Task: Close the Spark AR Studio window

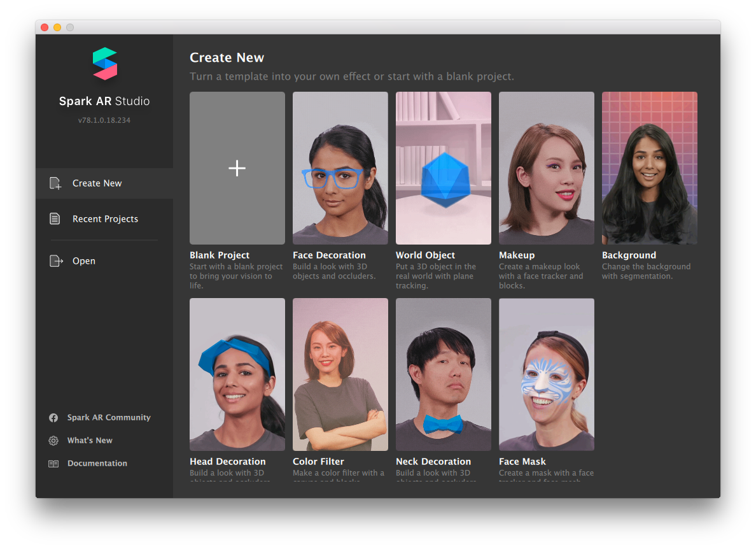Action: tap(45, 27)
